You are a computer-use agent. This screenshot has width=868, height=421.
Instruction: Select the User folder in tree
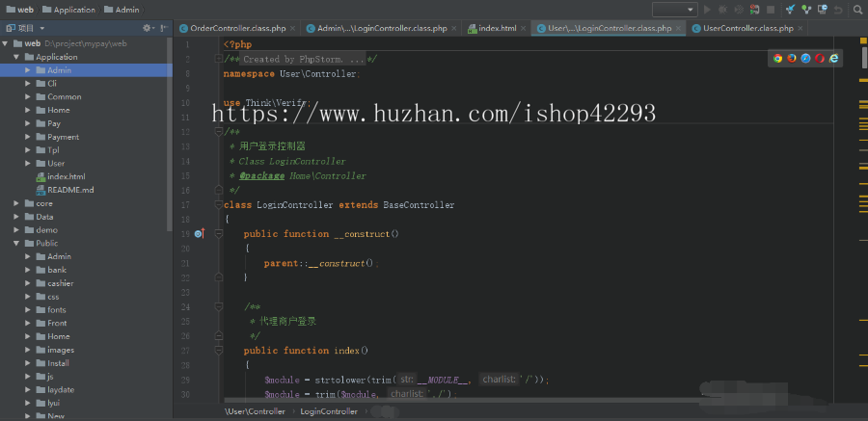click(x=50, y=163)
